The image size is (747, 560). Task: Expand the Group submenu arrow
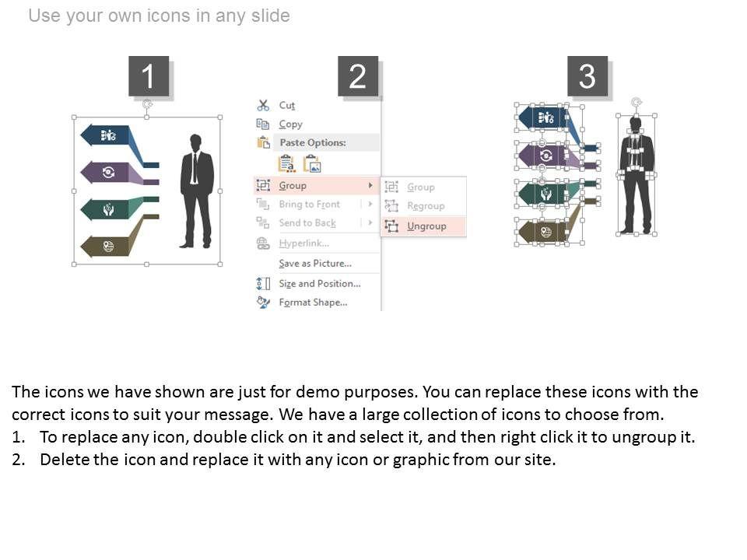(370, 185)
